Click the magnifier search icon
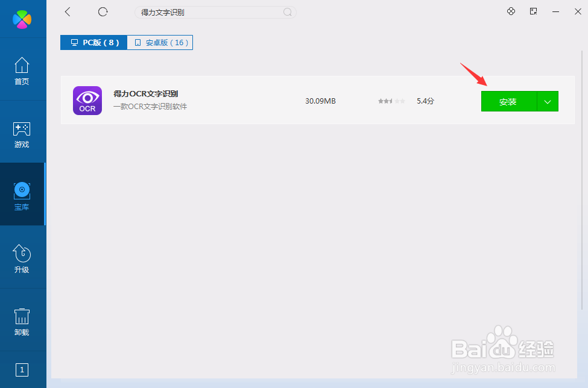Viewport: 588px width, 388px height. tap(287, 13)
